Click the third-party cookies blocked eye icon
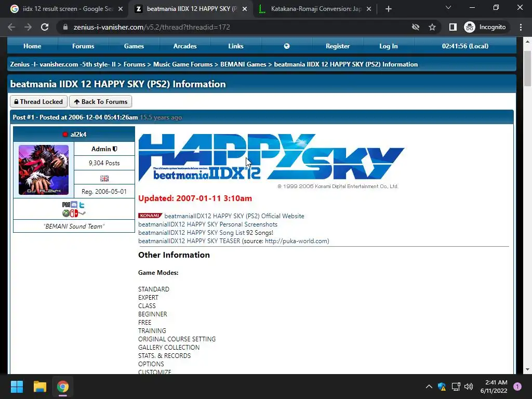This screenshot has width=532, height=399. point(415,27)
